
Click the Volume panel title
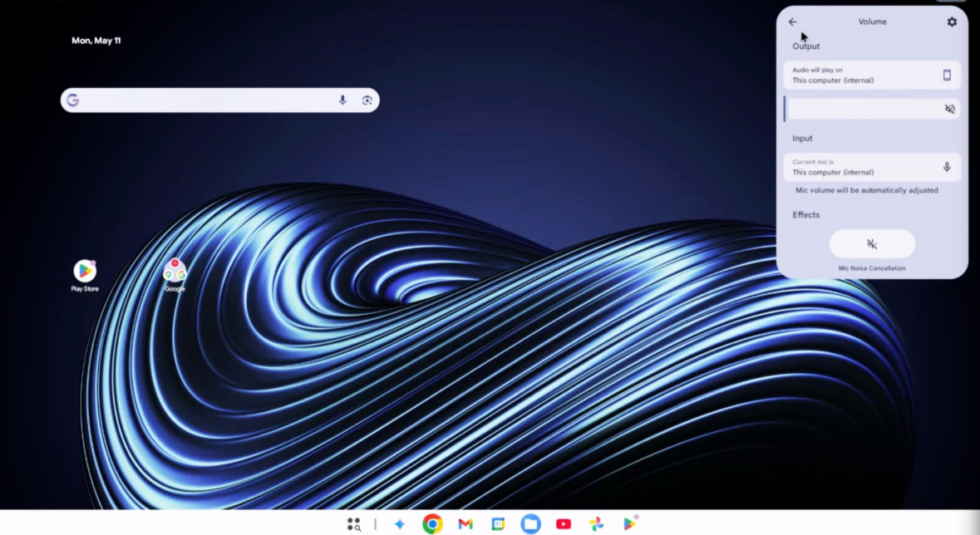[x=873, y=22]
